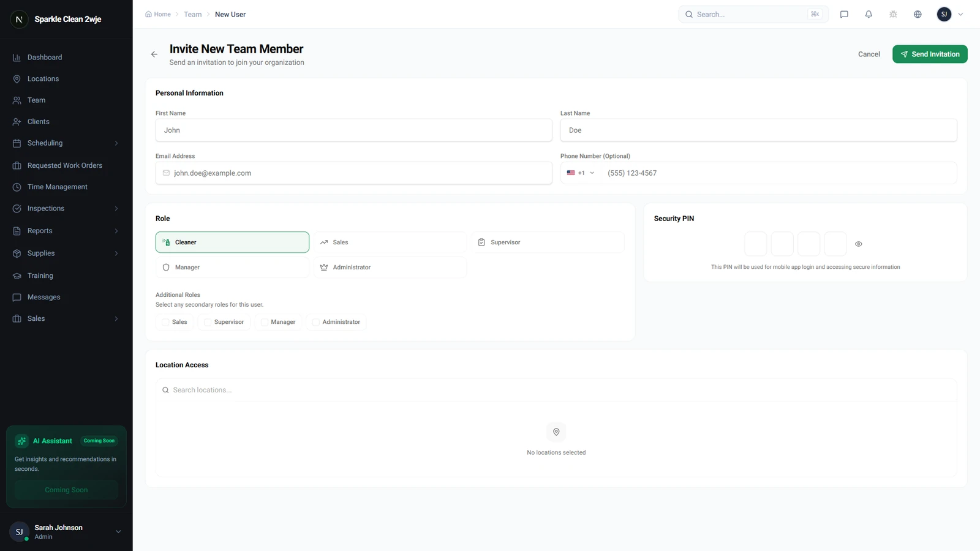Click the top Search box
Viewport: 980px width, 551px height.
[753, 14]
